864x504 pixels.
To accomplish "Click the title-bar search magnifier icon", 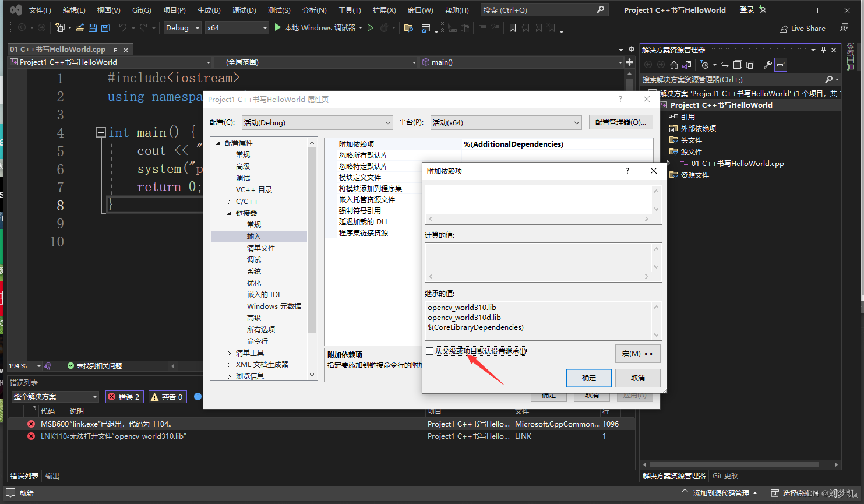I will (601, 10).
